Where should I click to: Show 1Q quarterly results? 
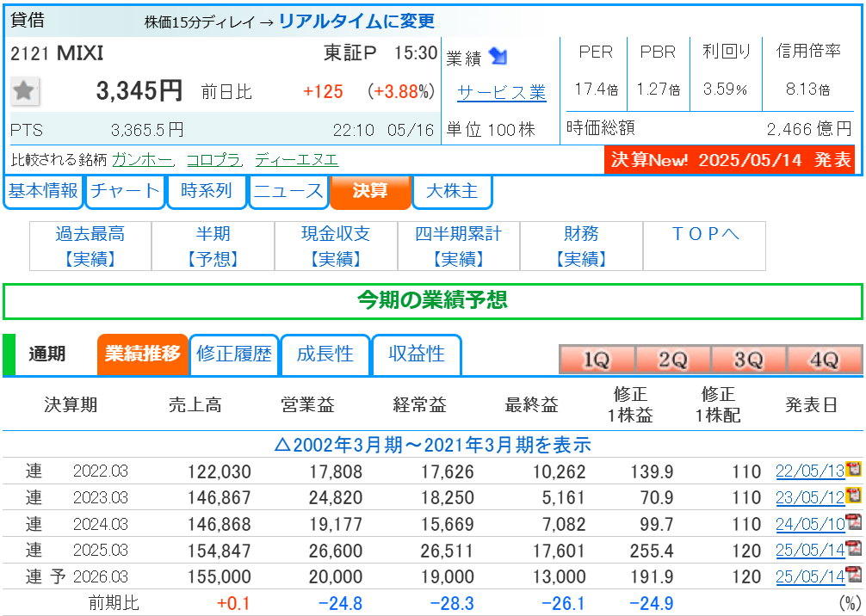click(x=597, y=360)
